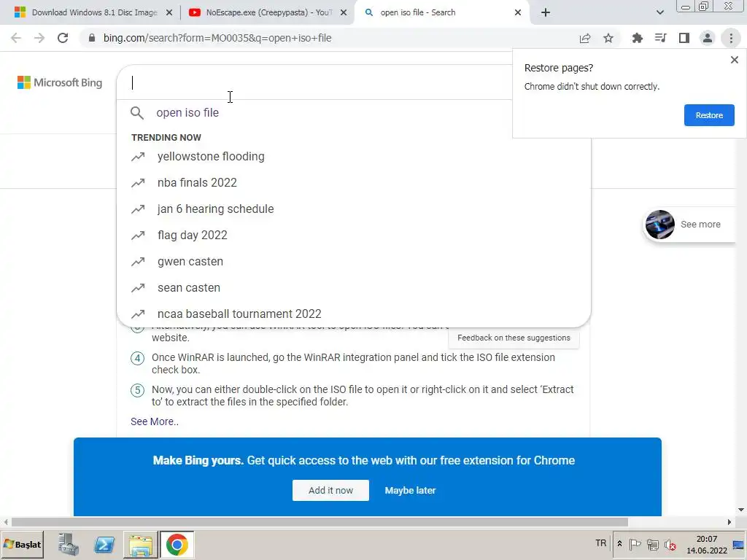
Task: Click the browser forward arrow
Action: (x=39, y=38)
